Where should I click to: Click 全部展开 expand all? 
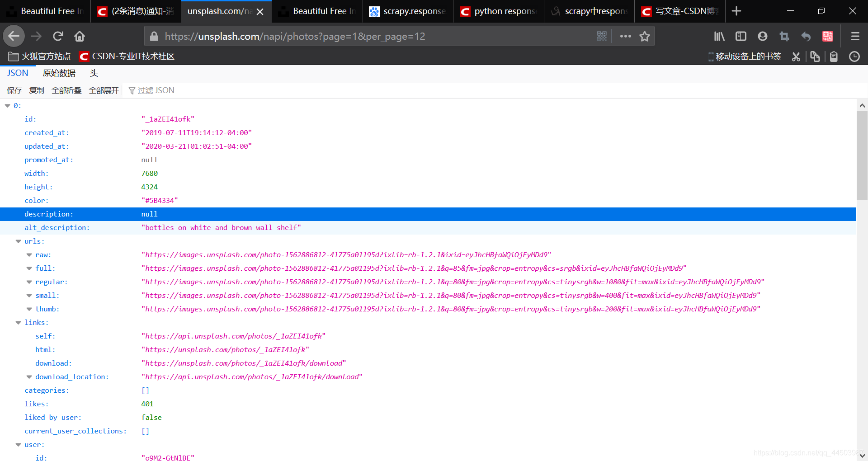coord(104,90)
